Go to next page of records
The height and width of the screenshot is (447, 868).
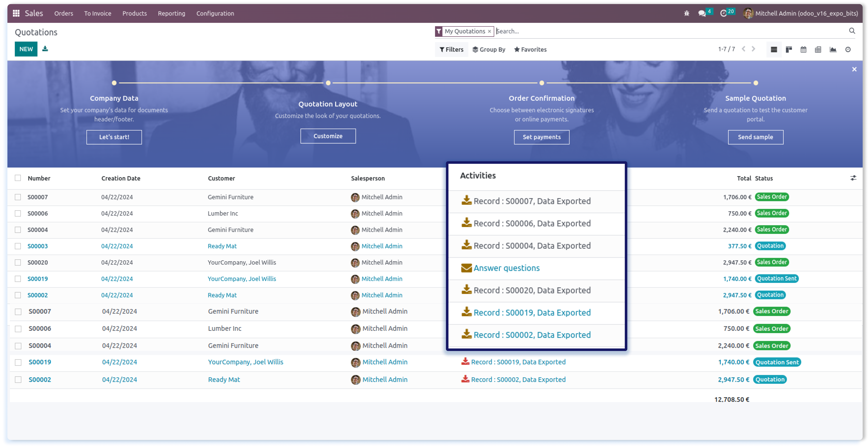(x=754, y=49)
